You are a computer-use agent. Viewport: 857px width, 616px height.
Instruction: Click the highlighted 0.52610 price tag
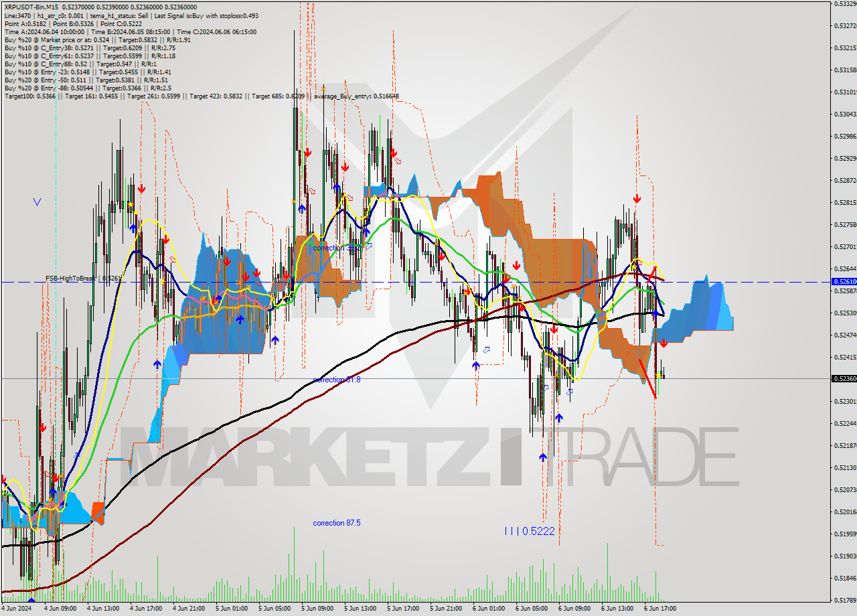tap(843, 282)
